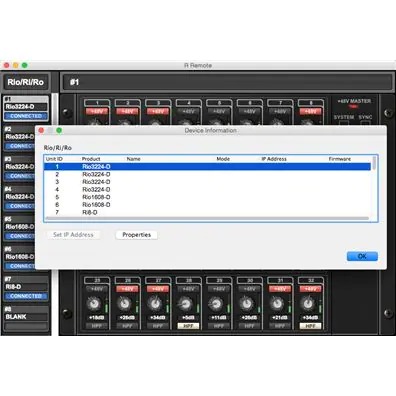Click the channel 28 gain knob
Viewport: 396px width, 396px height.
tap(185, 304)
